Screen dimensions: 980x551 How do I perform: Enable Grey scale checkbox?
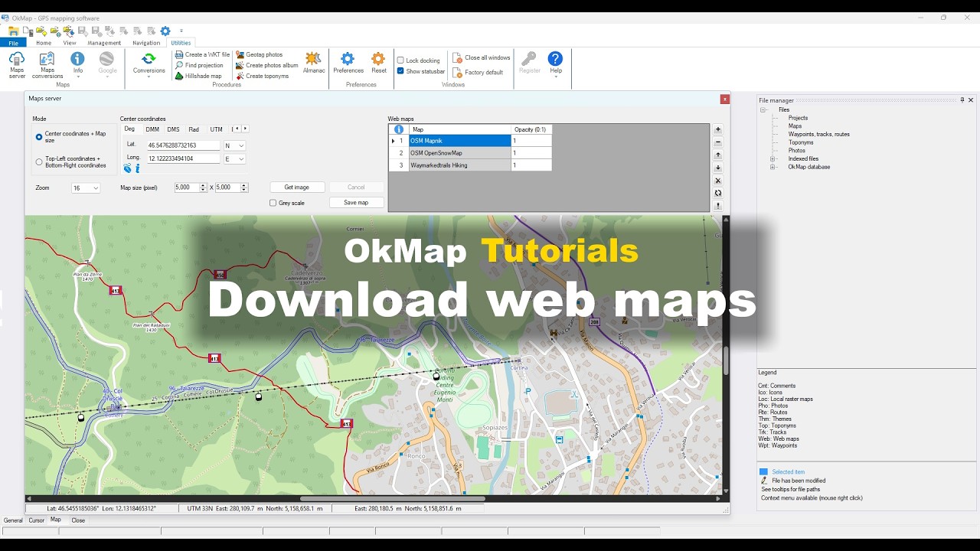coord(273,203)
